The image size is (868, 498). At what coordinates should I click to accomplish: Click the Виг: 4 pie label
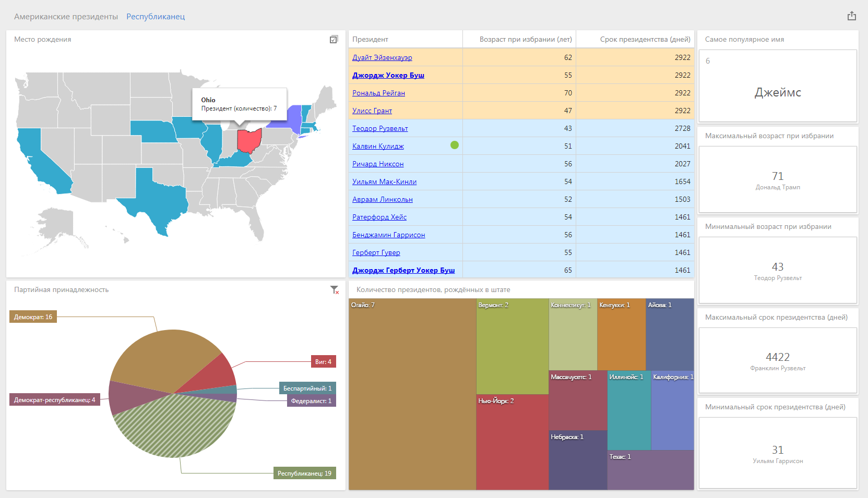323,362
